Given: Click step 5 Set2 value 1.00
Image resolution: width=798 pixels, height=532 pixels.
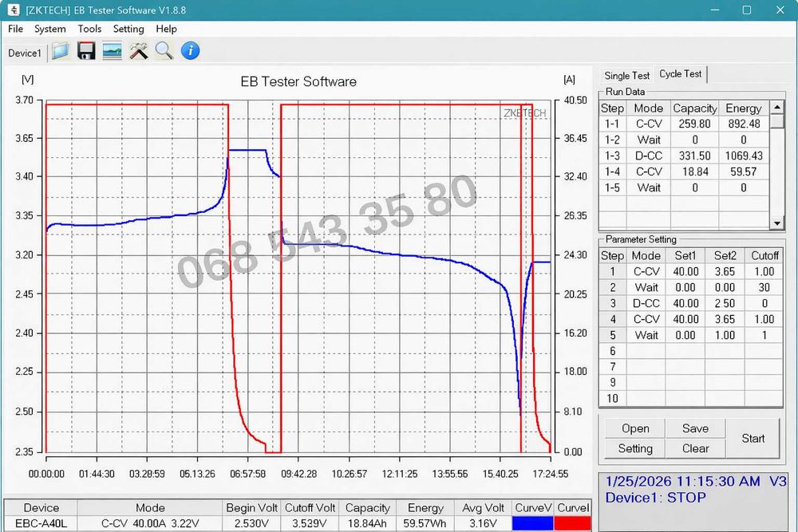Looking at the screenshot, I should click(x=725, y=335).
